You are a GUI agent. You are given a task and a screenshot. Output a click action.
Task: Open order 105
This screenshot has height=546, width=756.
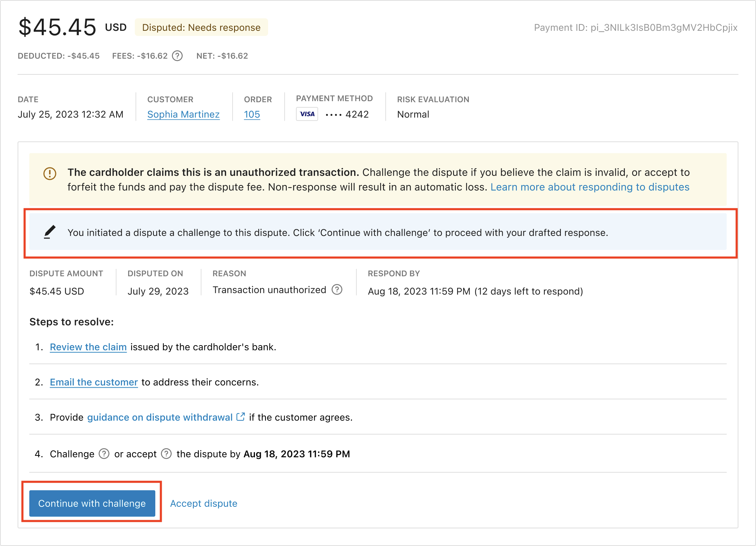[252, 114]
